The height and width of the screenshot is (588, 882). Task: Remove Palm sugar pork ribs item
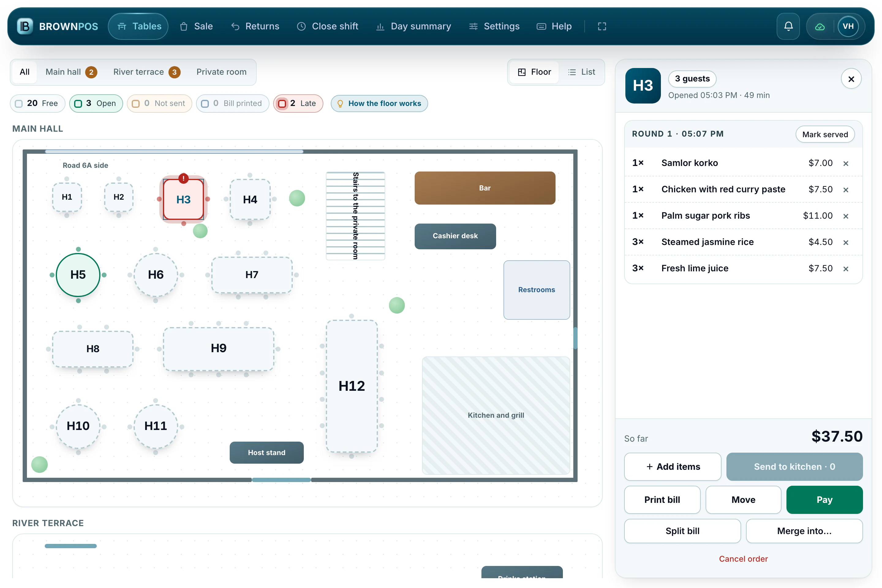(846, 216)
